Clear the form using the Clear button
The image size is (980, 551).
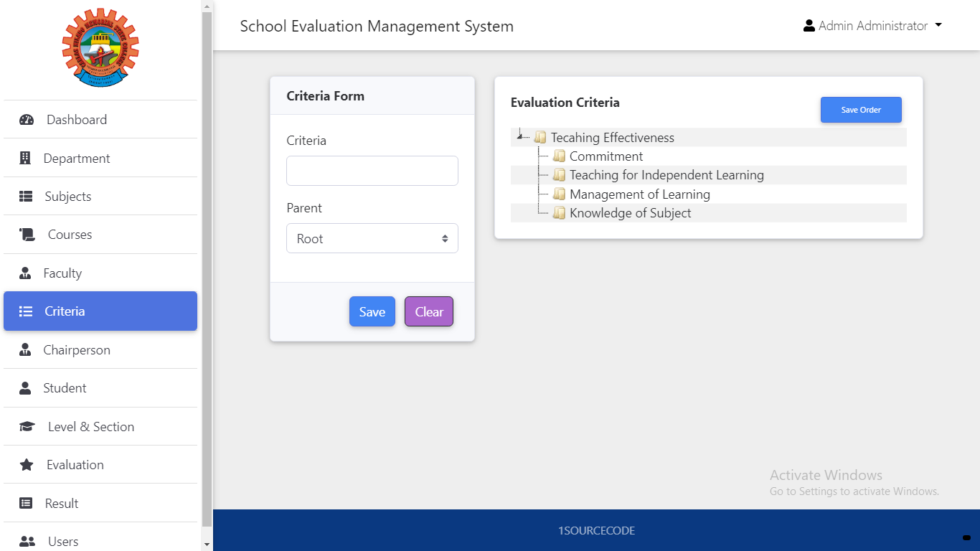[x=428, y=311]
